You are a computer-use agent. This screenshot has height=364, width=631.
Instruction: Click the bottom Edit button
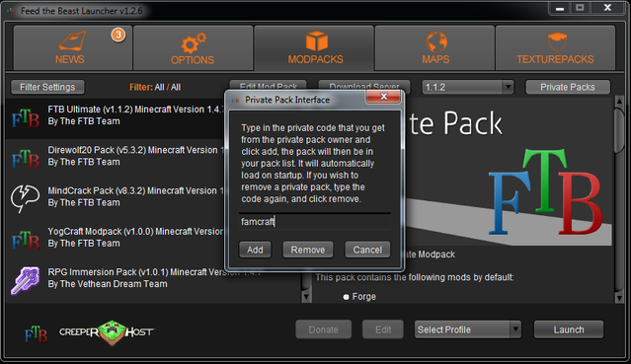383,329
